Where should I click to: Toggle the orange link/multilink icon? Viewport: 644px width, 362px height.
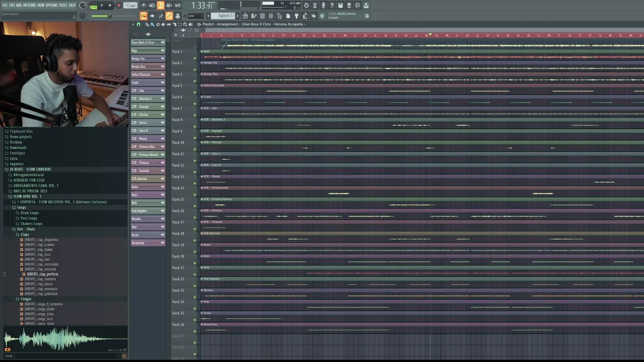click(169, 16)
